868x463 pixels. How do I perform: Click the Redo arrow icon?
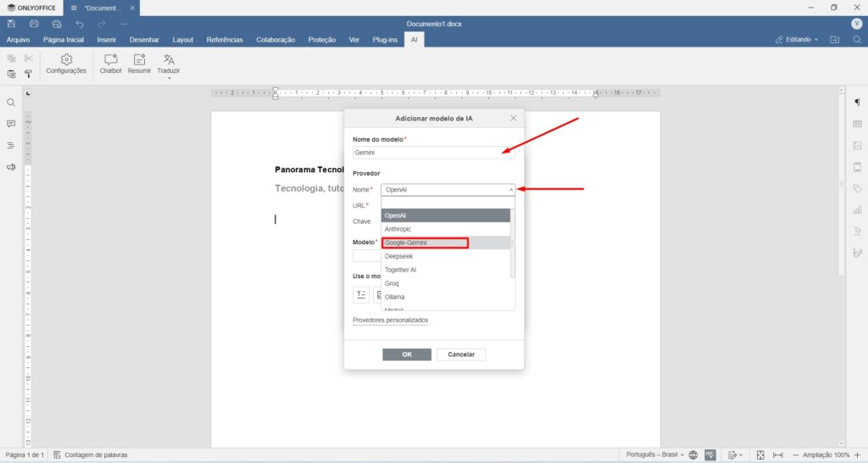(x=102, y=24)
